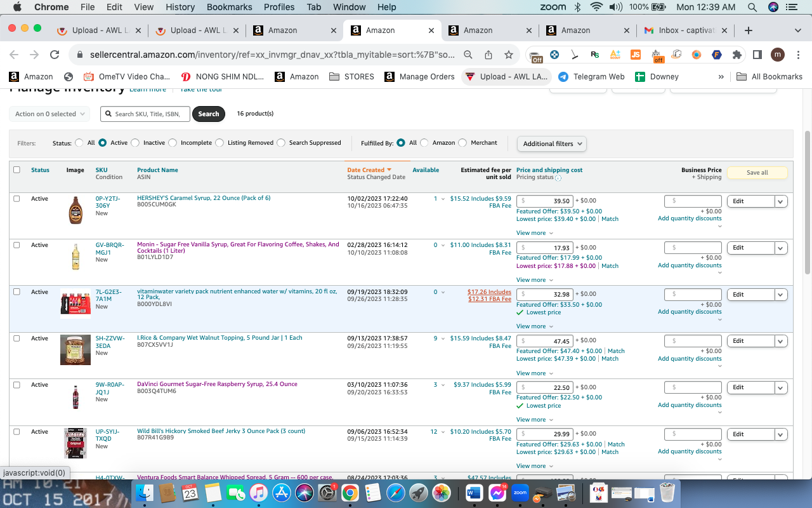Viewport: 812px width, 508px height.
Task: Open the Wi-Fi menu bar icon
Action: click(x=596, y=7)
